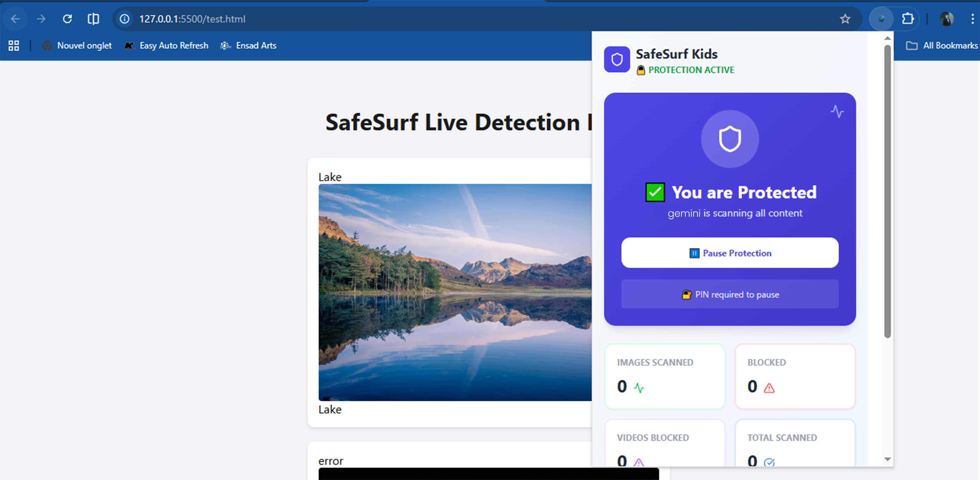Bookmark this page with the star icon

pos(845,19)
